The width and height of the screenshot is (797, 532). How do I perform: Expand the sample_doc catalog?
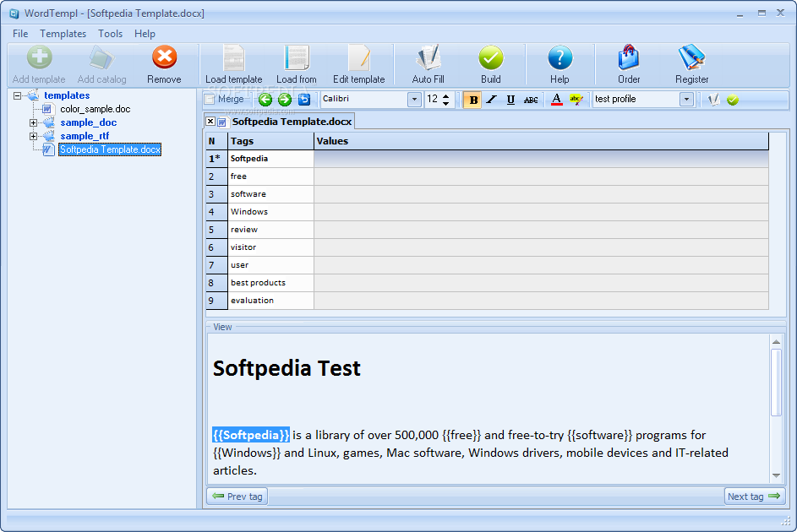[x=33, y=122]
